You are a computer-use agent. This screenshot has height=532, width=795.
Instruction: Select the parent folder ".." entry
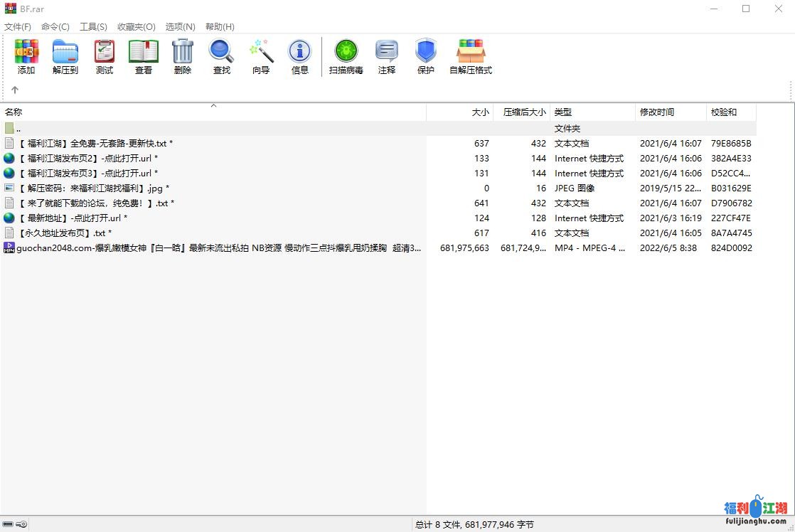point(18,129)
